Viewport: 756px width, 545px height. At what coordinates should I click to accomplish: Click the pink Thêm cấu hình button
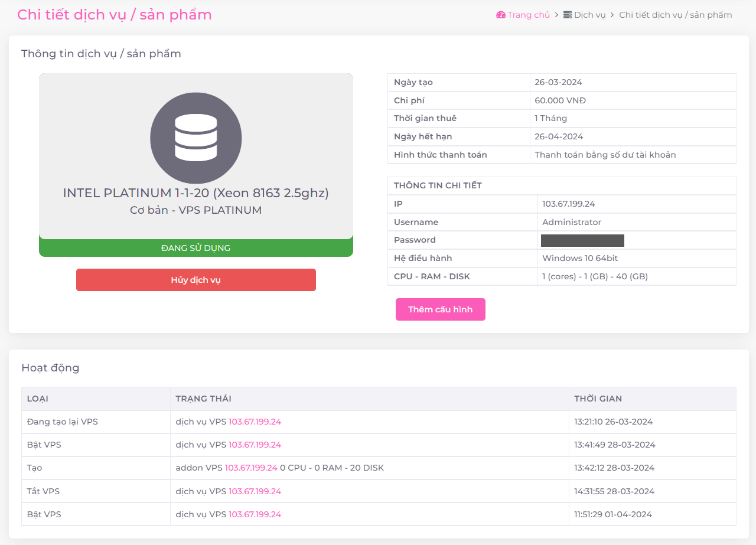(440, 309)
